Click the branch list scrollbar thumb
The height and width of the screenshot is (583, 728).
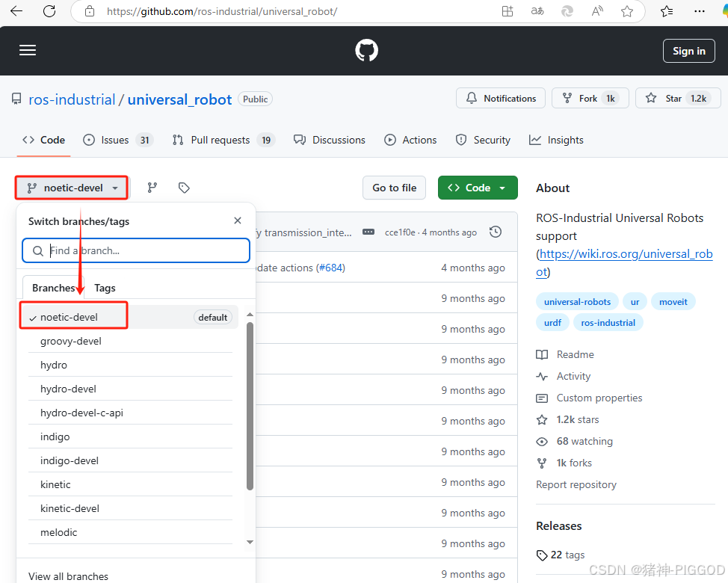(250, 407)
